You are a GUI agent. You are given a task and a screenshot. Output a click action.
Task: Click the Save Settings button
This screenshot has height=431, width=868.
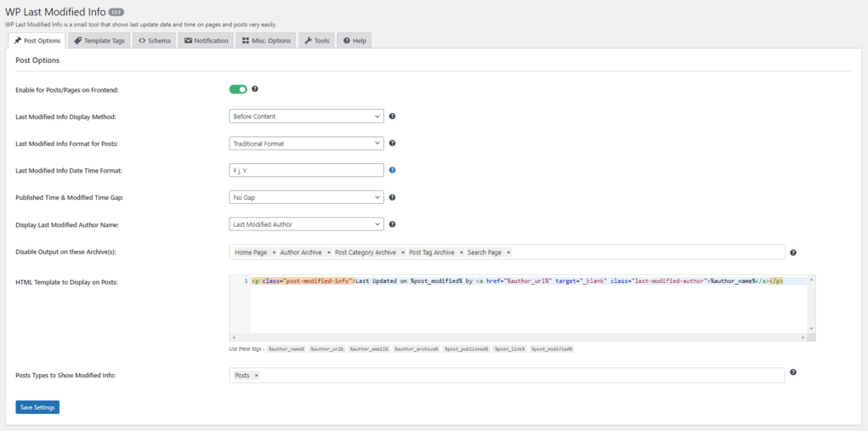37,407
